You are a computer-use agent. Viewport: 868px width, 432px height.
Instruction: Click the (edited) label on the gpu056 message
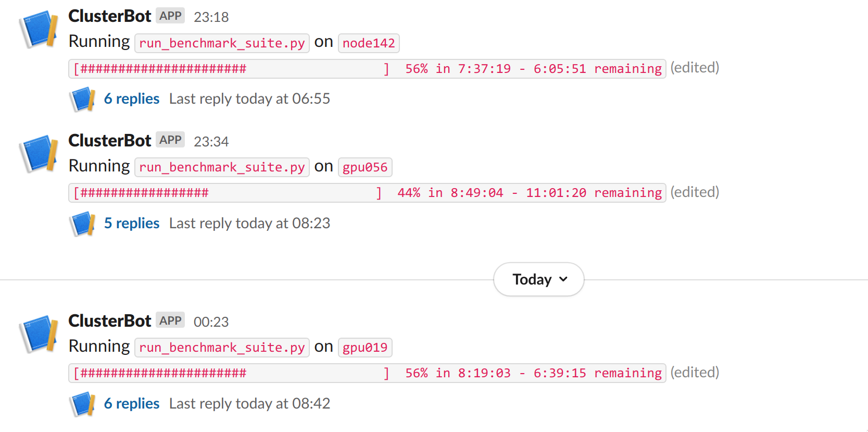point(695,192)
